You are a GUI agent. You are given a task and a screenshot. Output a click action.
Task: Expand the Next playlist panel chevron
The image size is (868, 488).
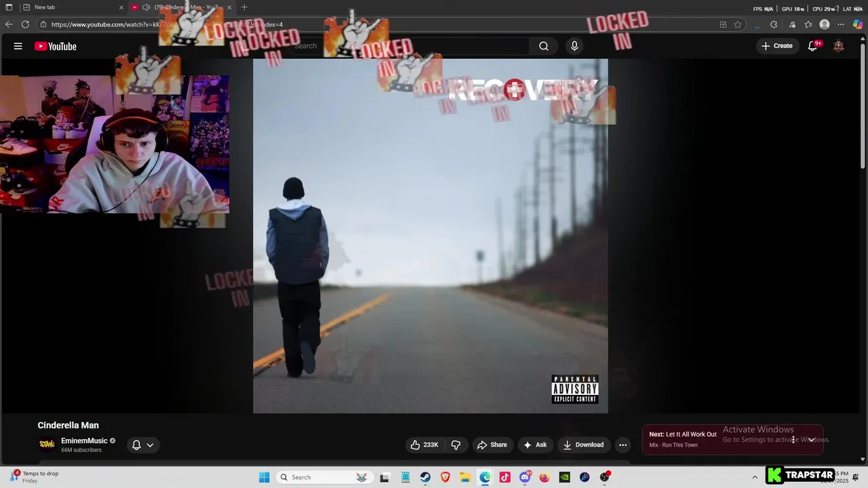click(811, 440)
